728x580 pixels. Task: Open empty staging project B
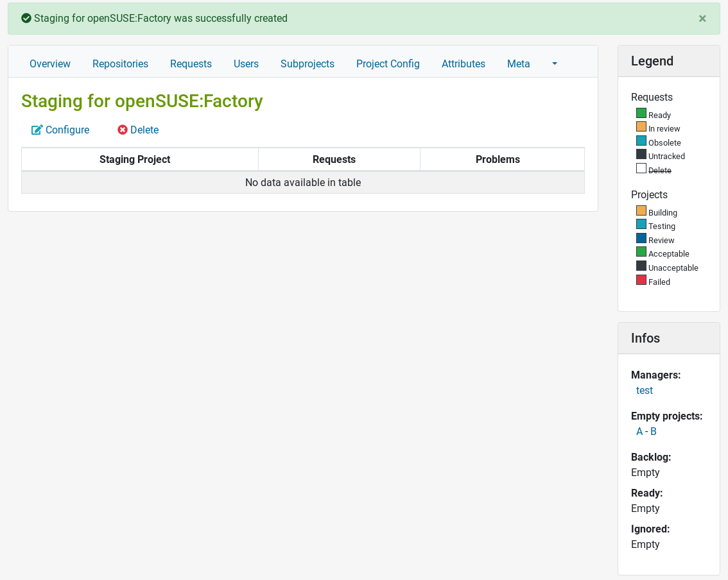click(654, 432)
